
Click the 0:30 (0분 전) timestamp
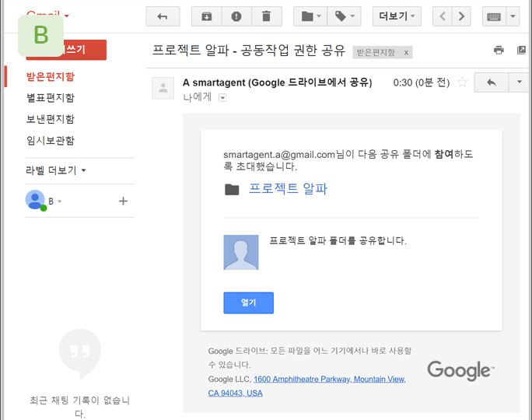pos(422,82)
